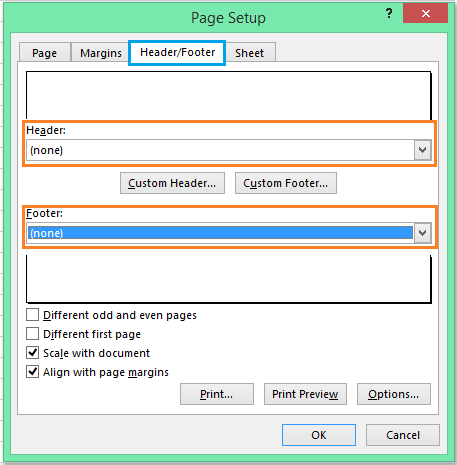The width and height of the screenshot is (457, 465).
Task: Open the Header dropdown arrow
Action: (422, 150)
